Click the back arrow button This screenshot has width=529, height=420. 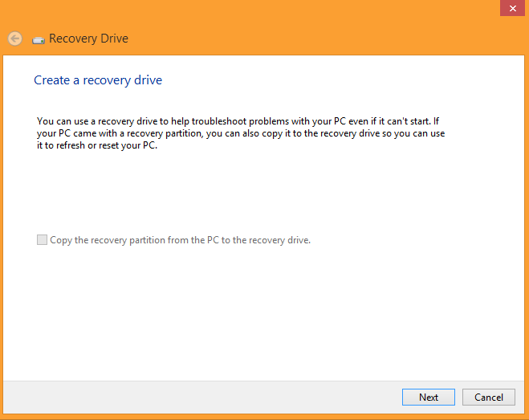coord(14,39)
